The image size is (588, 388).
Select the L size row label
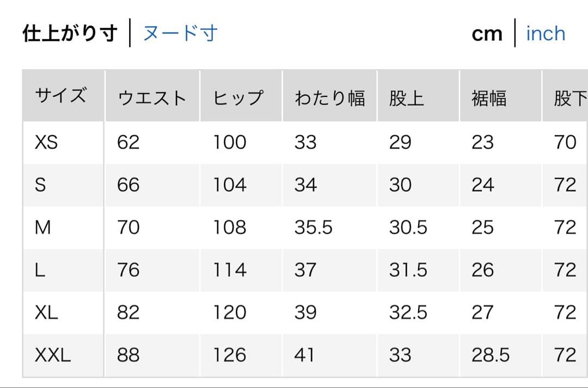click(40, 270)
